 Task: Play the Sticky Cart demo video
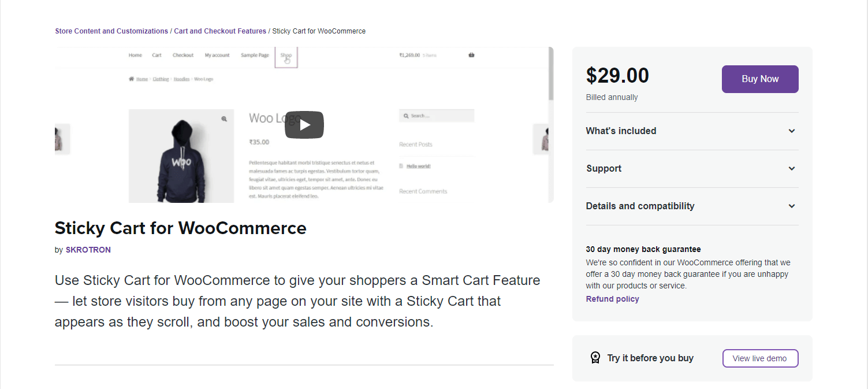tap(304, 124)
